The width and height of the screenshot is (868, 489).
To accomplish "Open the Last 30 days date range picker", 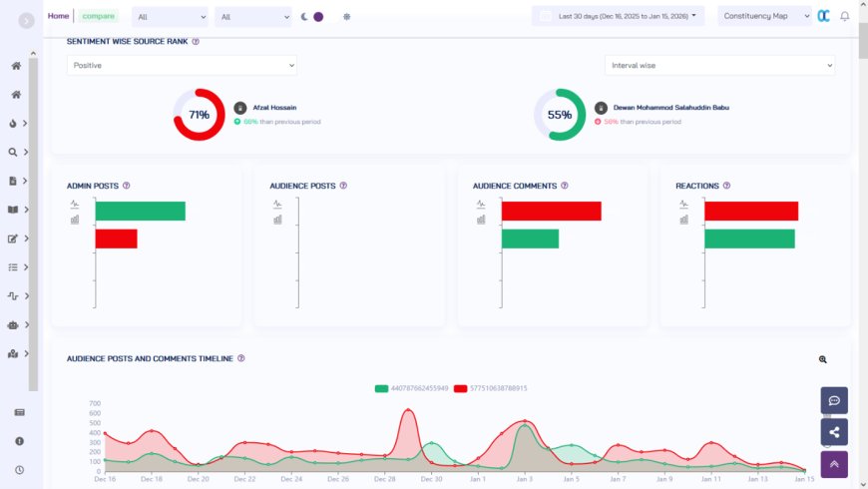I will [619, 16].
